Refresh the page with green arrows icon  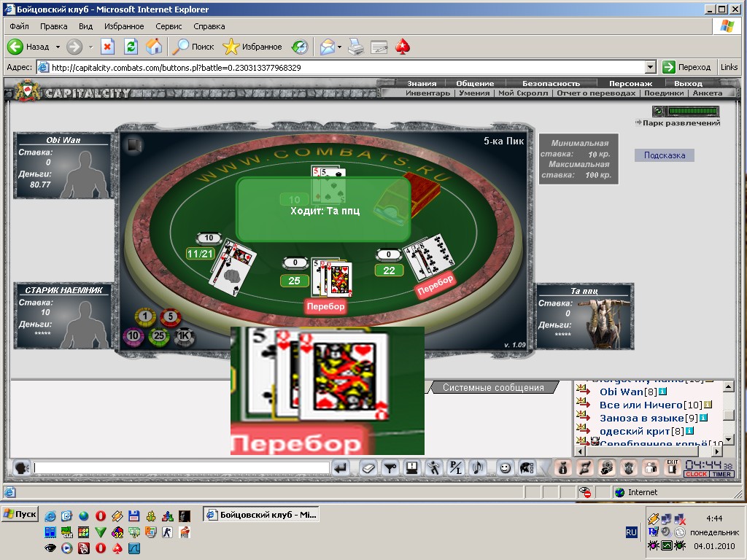[x=131, y=47]
